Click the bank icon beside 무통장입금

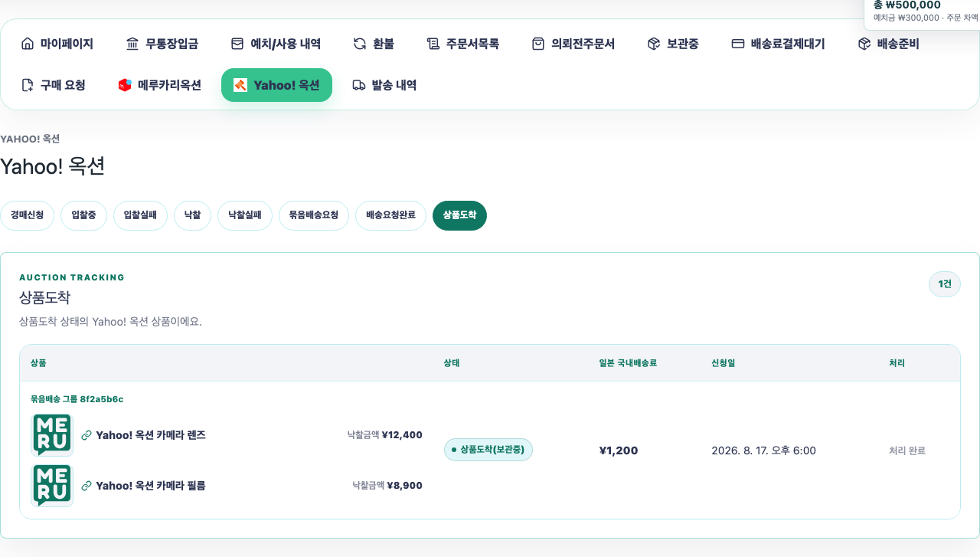(x=132, y=44)
